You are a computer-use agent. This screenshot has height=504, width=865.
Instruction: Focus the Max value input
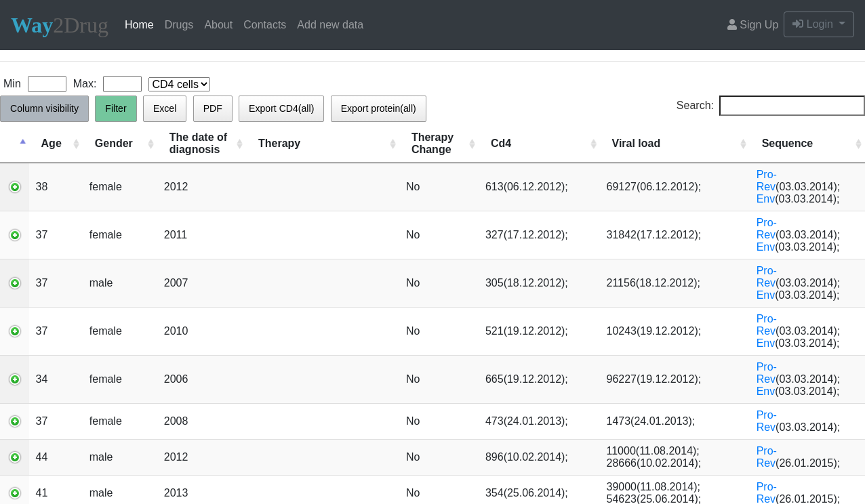pos(122,84)
